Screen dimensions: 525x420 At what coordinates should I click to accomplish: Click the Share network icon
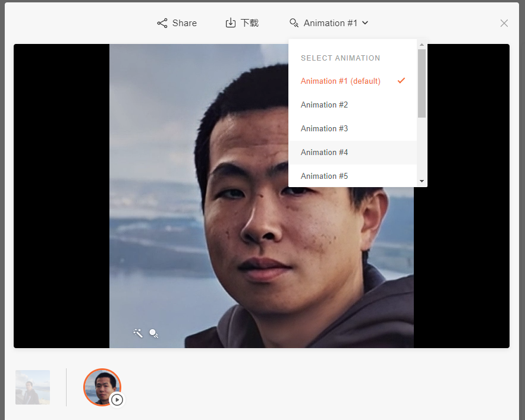[x=162, y=23]
